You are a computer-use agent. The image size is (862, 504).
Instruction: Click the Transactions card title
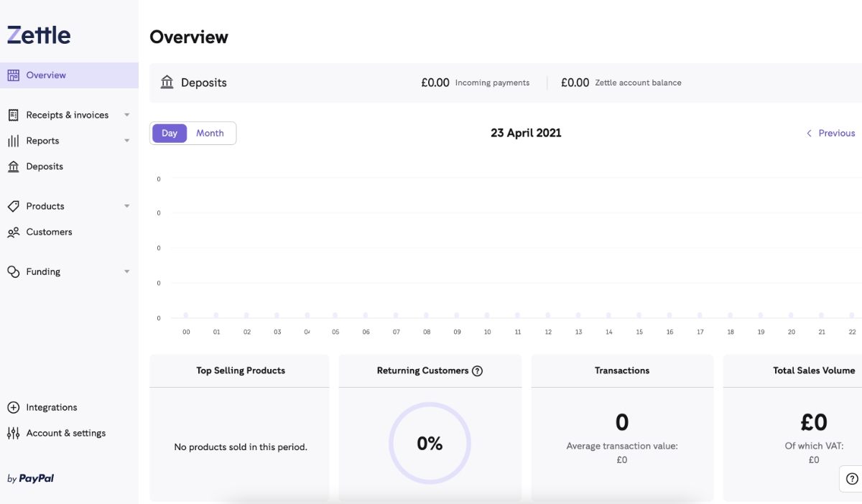(x=622, y=370)
